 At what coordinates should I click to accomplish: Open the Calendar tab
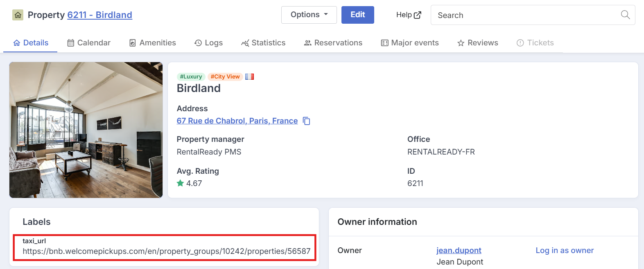[89, 43]
